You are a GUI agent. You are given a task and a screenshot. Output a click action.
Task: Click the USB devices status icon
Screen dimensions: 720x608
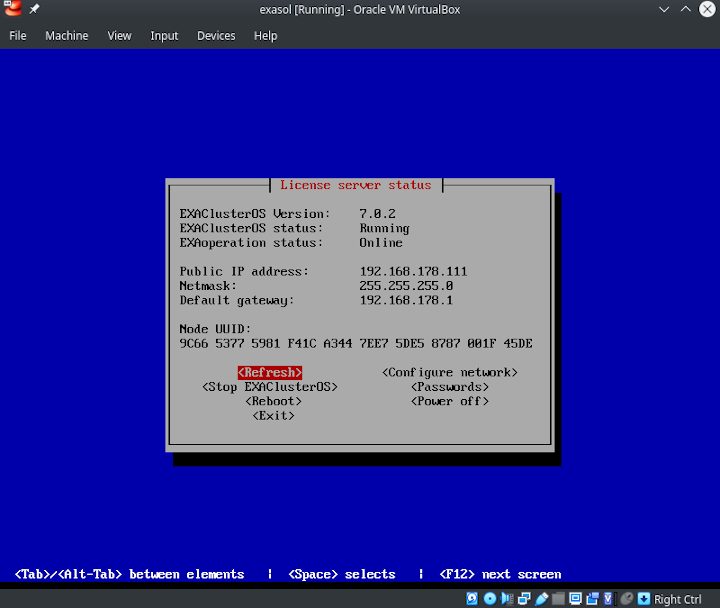click(541, 598)
